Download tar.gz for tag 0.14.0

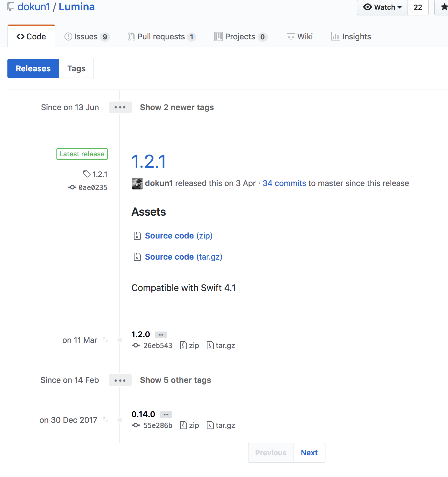pyautogui.click(x=221, y=425)
